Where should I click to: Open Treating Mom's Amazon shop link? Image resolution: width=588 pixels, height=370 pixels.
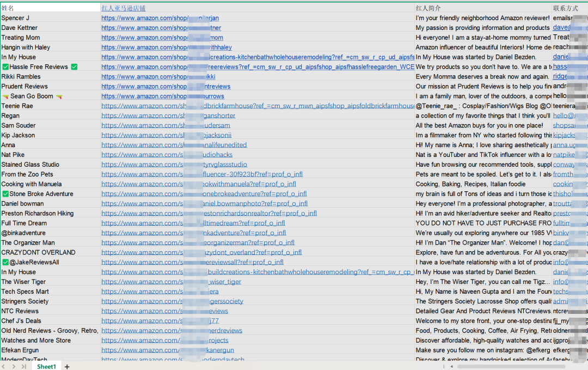[162, 38]
